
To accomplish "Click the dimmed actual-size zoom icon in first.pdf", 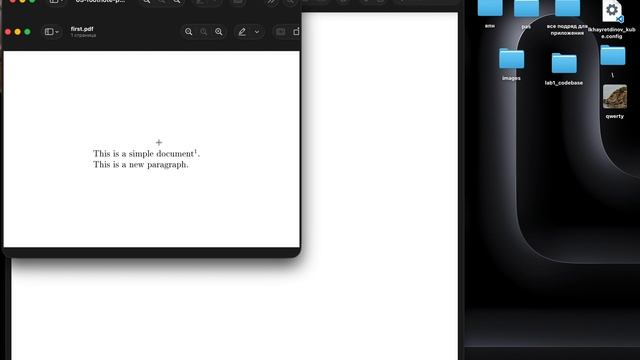I will [x=204, y=32].
